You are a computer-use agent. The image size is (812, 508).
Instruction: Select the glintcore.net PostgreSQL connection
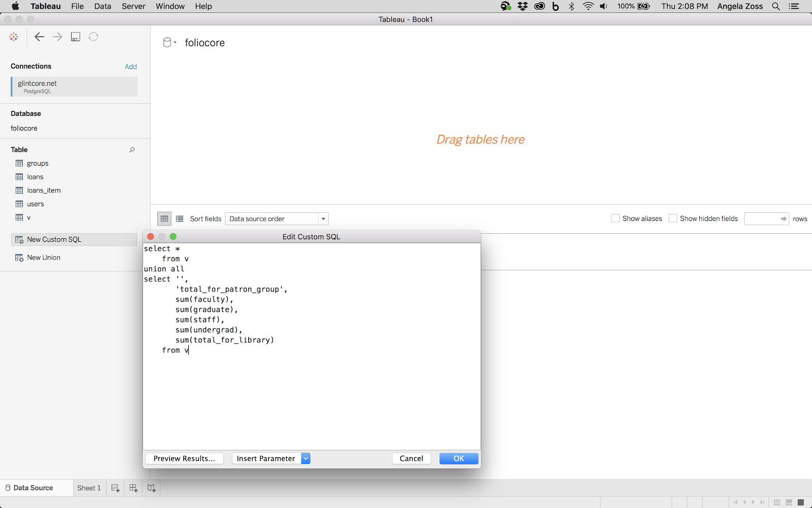(x=74, y=87)
